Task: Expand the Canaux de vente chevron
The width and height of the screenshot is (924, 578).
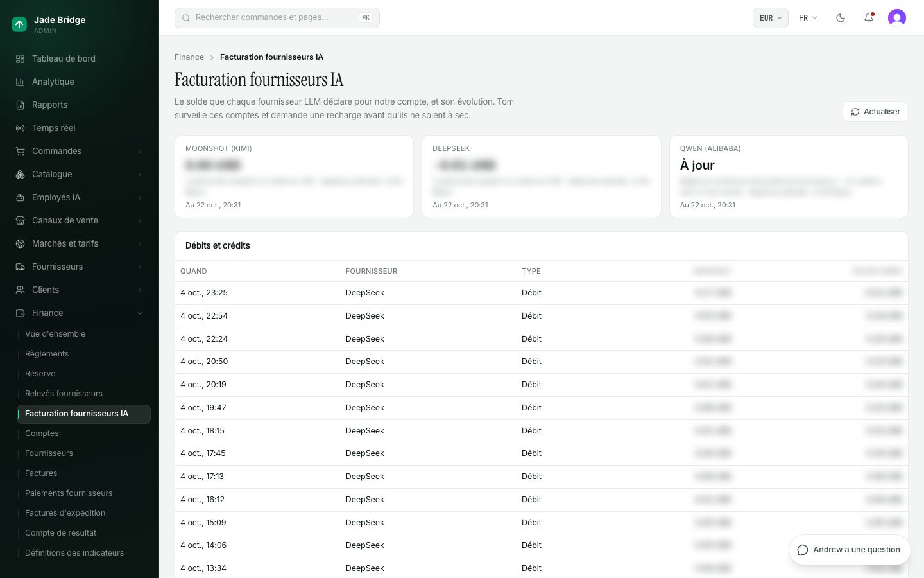Action: [140, 221]
